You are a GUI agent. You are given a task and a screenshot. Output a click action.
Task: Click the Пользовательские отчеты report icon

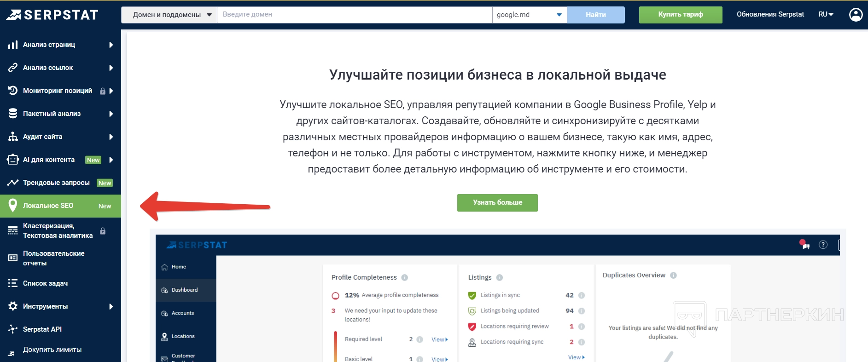click(13, 258)
